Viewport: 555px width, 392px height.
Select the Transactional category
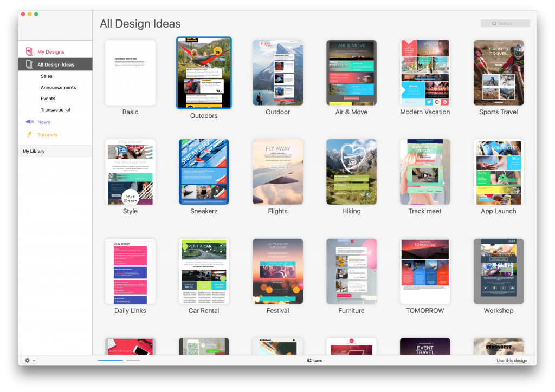[55, 109]
